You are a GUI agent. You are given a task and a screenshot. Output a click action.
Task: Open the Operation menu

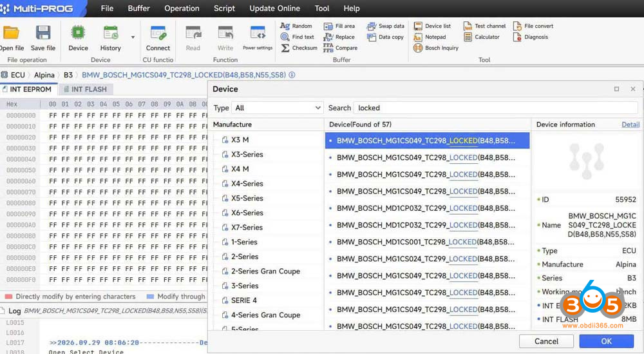pos(182,8)
